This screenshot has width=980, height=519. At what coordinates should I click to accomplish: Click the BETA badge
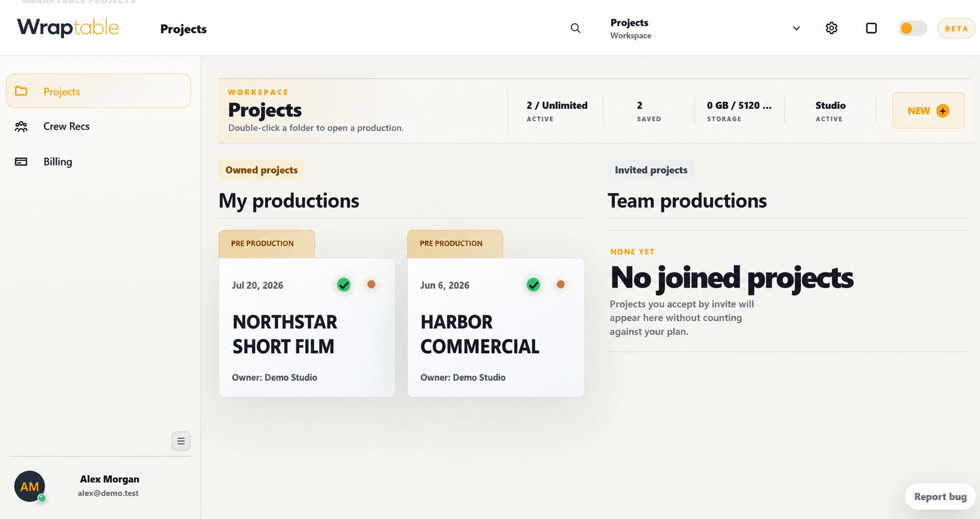click(956, 28)
